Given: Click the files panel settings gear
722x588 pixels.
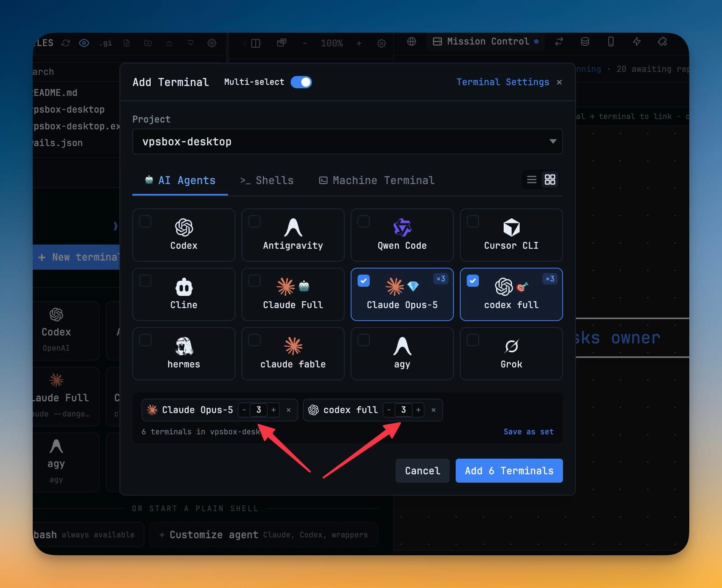Looking at the screenshot, I should click(212, 43).
